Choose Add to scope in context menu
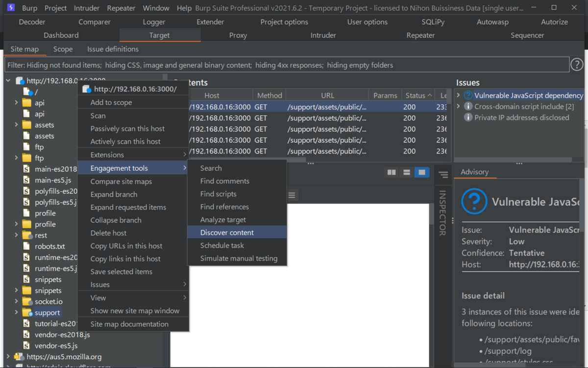Image resolution: width=588 pixels, height=368 pixels. [133, 103]
